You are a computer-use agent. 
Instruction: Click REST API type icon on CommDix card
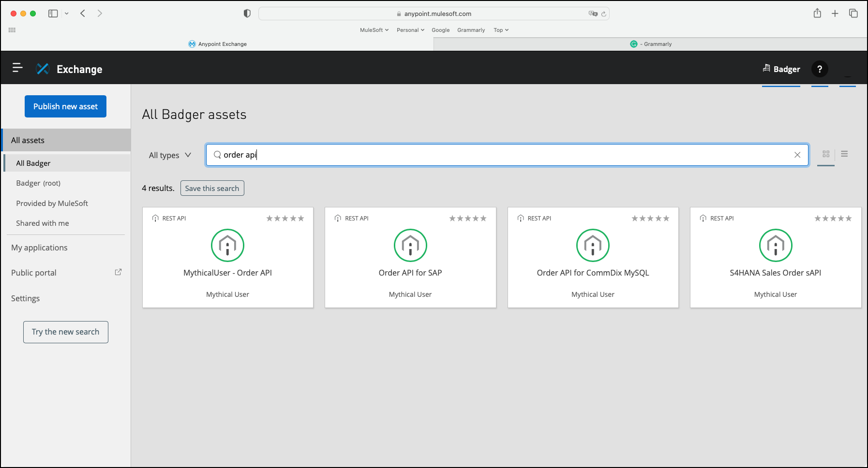(x=521, y=218)
